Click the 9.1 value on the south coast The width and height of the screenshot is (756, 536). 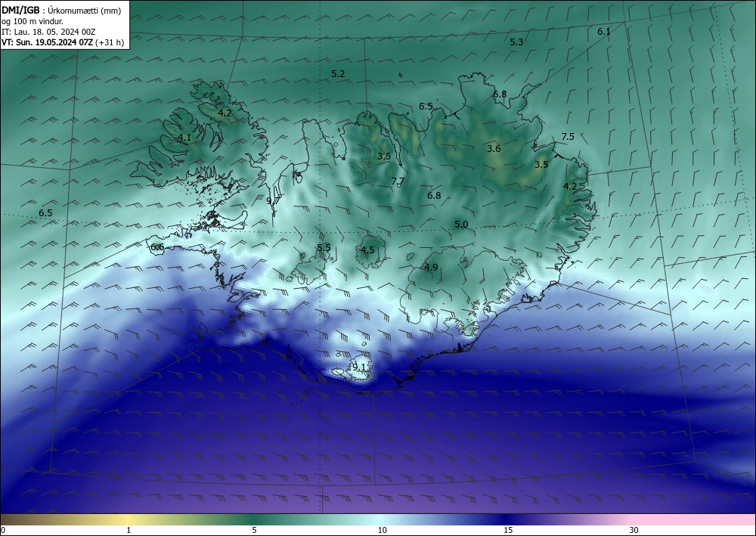pyautogui.click(x=359, y=367)
